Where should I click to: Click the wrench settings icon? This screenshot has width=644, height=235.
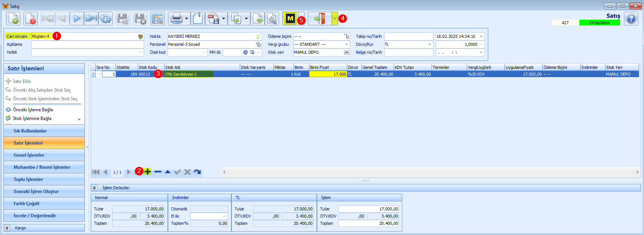click(272, 19)
